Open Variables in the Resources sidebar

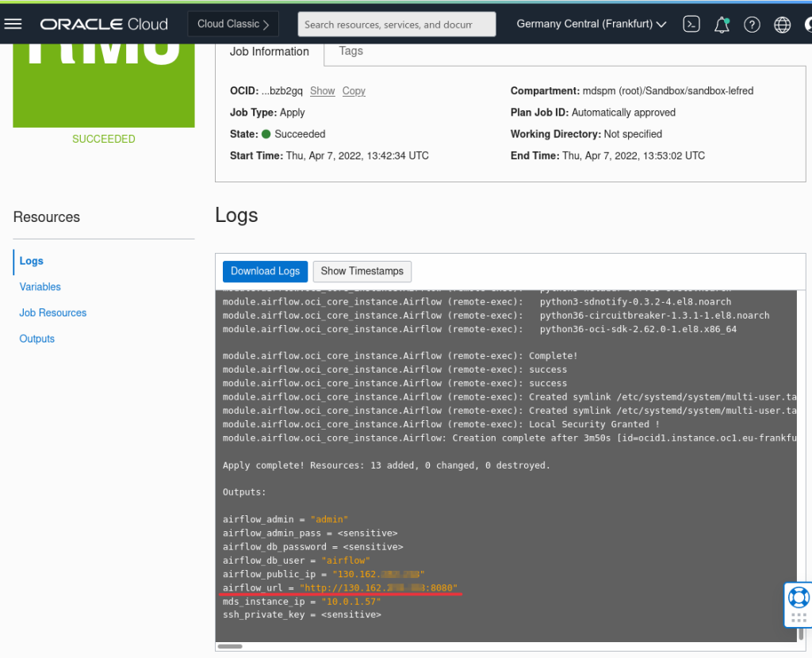(40, 286)
